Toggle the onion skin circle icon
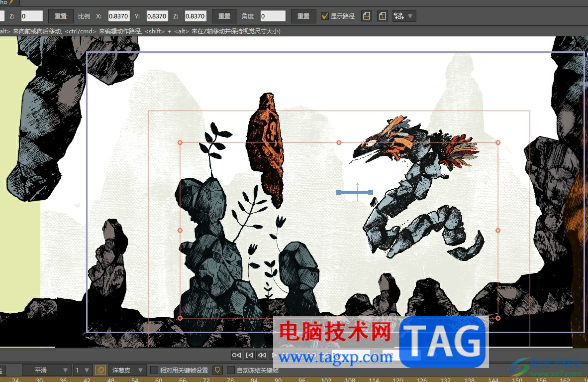 [100, 370]
